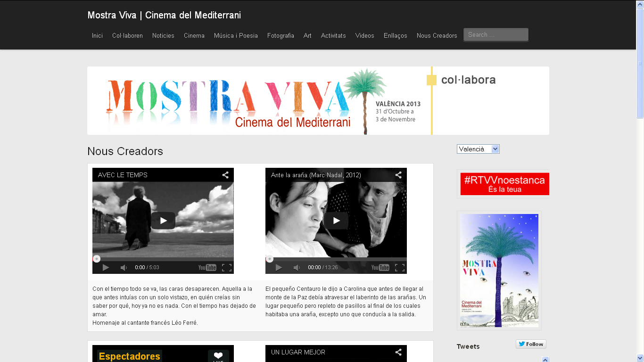The image size is (644, 362).
Task: Click the page scrollbar down arrow
Action: pyautogui.click(x=640, y=358)
